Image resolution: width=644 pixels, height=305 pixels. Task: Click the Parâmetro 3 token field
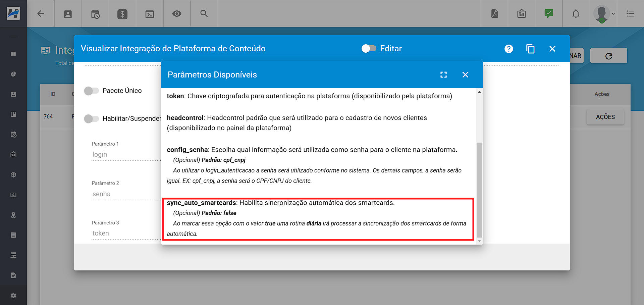[x=126, y=233]
